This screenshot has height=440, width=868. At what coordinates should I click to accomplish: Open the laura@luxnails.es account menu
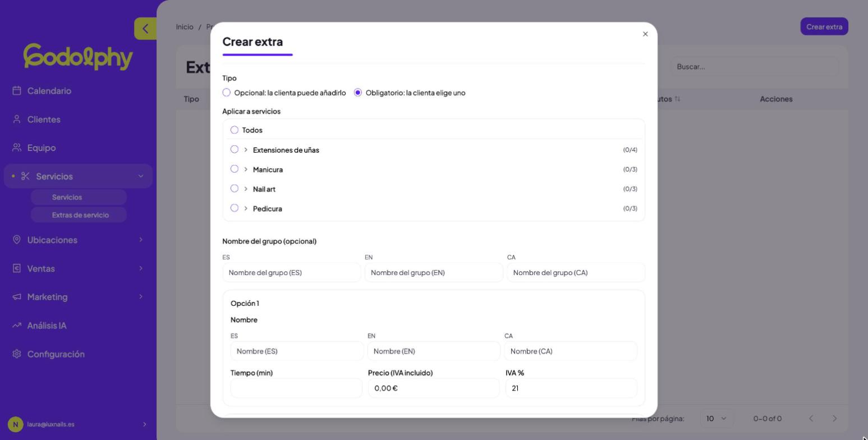pos(78,424)
